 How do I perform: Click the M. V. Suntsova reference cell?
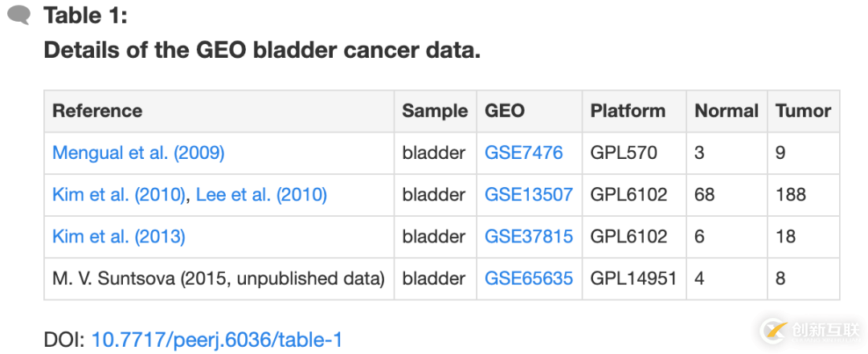click(218, 279)
